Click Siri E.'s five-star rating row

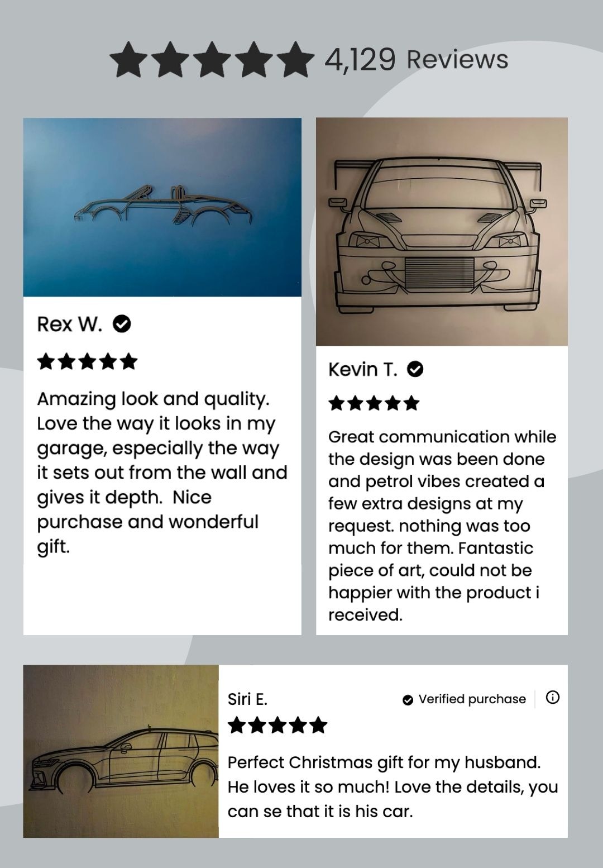[277, 725]
